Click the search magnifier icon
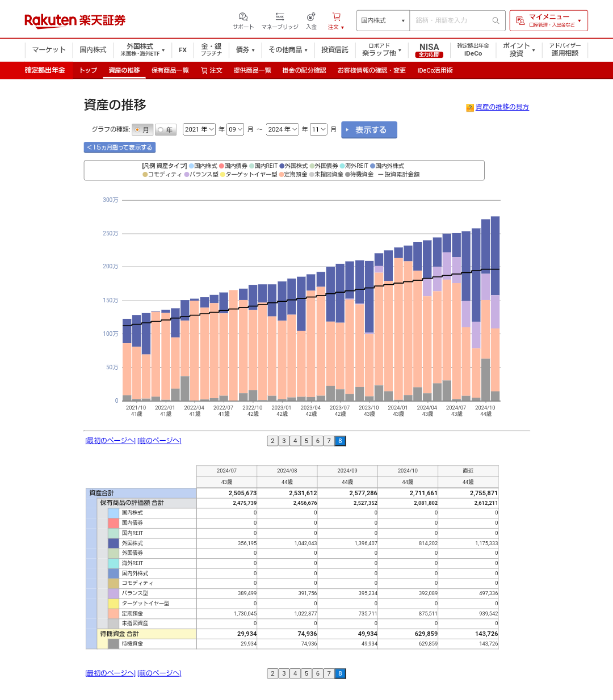 click(x=496, y=20)
